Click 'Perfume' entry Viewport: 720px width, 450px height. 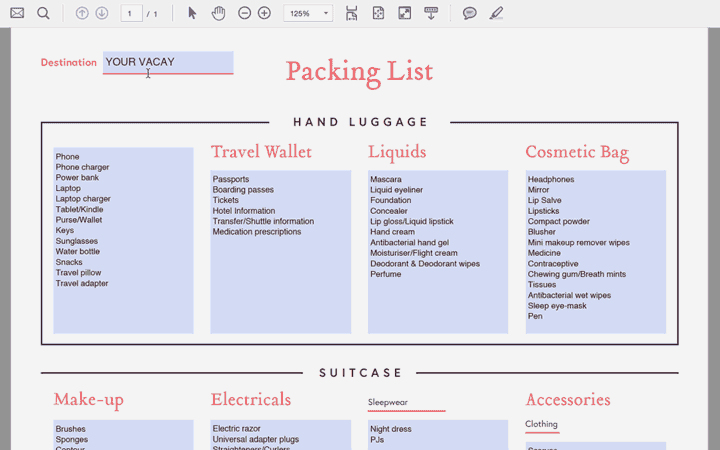point(385,274)
